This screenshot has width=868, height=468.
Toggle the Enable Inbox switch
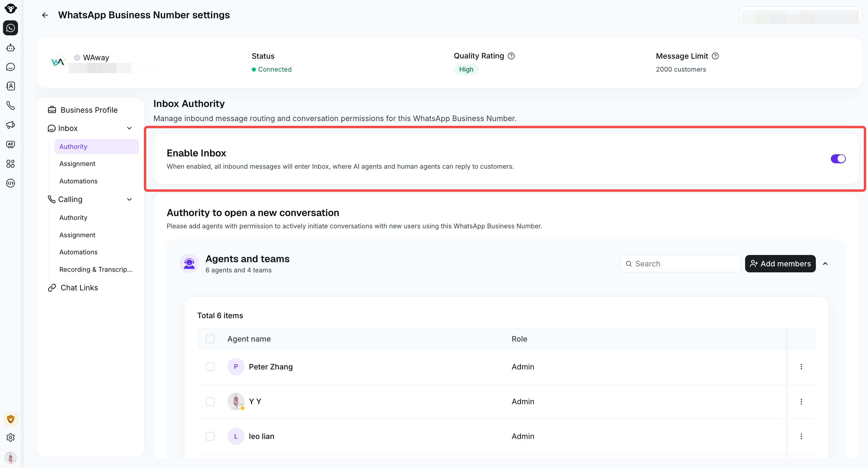click(x=838, y=159)
